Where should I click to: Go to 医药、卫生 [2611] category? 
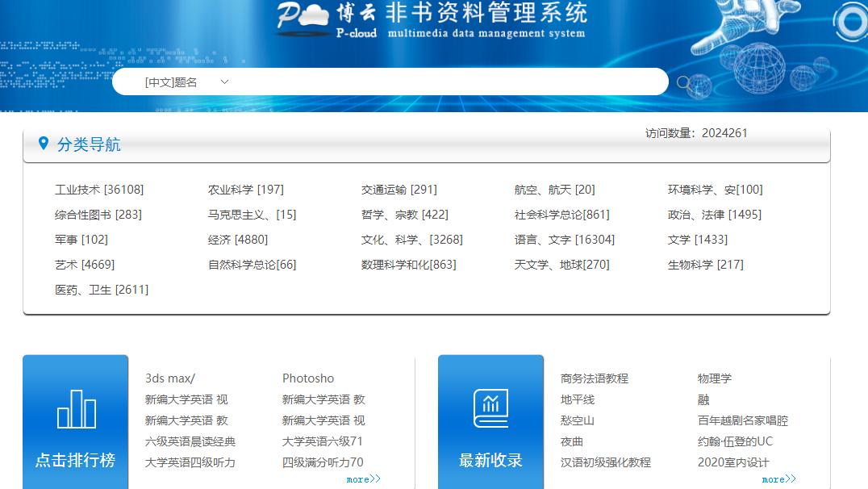tap(102, 290)
